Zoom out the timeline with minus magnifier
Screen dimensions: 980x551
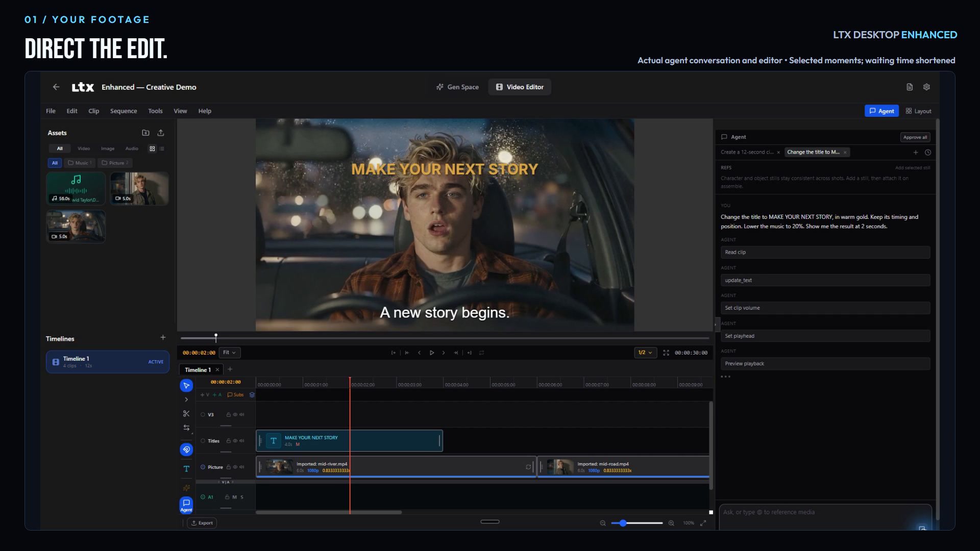coord(603,523)
